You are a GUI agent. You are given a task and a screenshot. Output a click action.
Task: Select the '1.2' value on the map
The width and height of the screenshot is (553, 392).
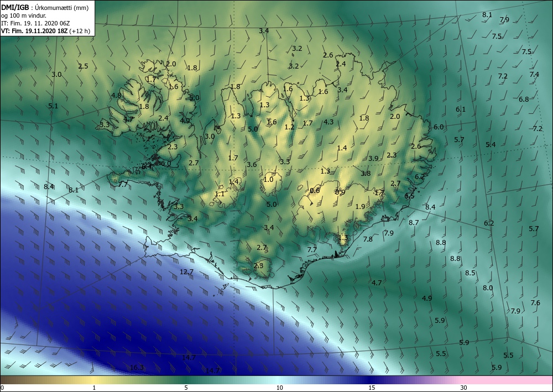click(290, 127)
